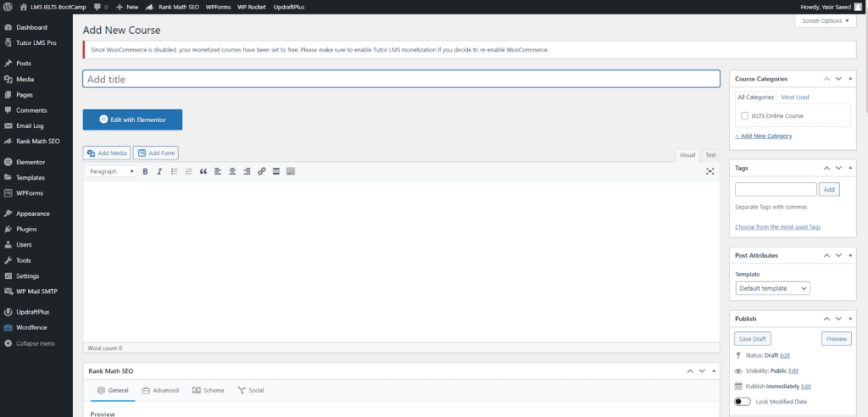Open Rank Math Schema tab
Viewport: 868px width, 417px height.
(x=209, y=391)
